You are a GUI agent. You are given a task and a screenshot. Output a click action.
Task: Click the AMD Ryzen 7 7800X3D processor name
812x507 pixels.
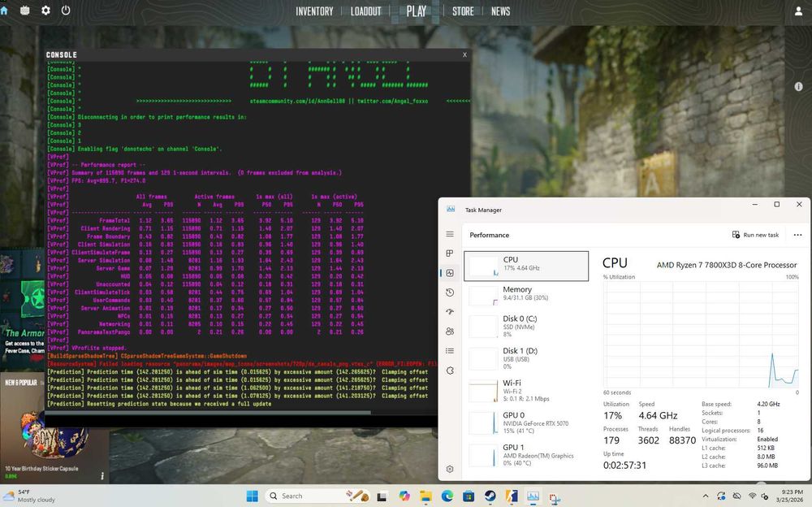(727, 265)
